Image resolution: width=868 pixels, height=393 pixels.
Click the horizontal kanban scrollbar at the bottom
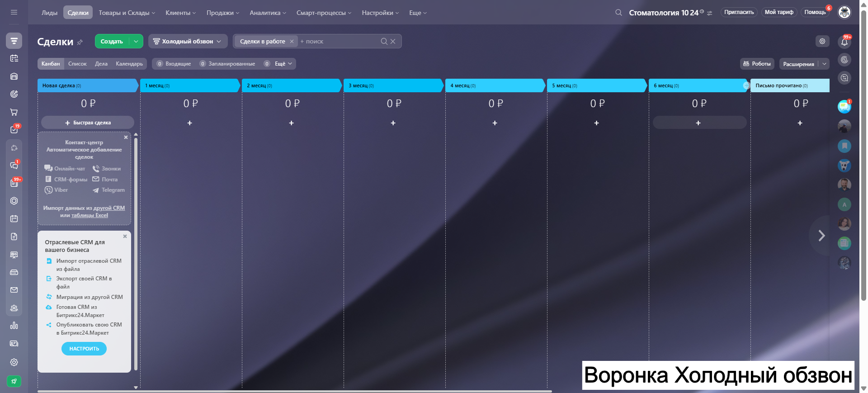[x=295, y=391]
